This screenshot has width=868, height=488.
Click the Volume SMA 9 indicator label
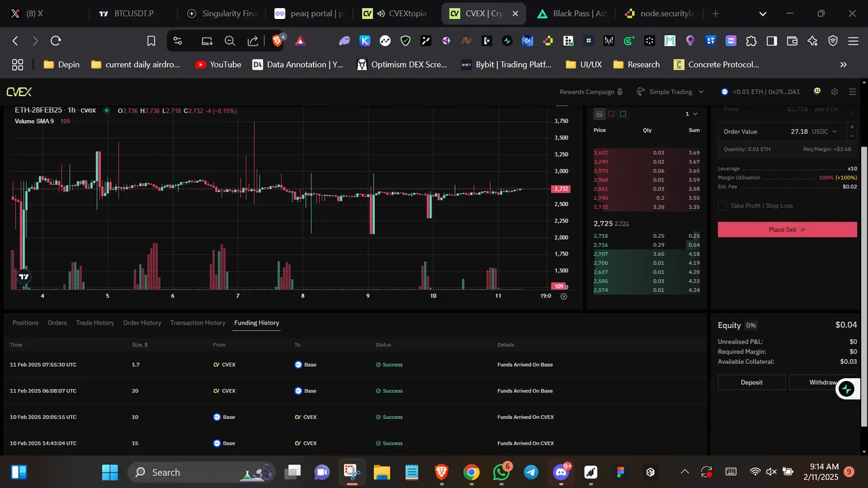[x=34, y=121]
